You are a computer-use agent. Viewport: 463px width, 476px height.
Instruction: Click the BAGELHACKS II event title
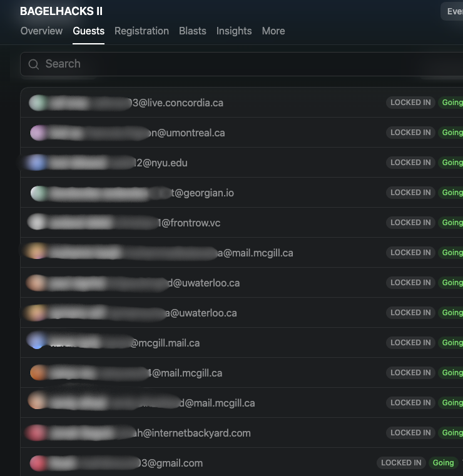click(x=61, y=11)
